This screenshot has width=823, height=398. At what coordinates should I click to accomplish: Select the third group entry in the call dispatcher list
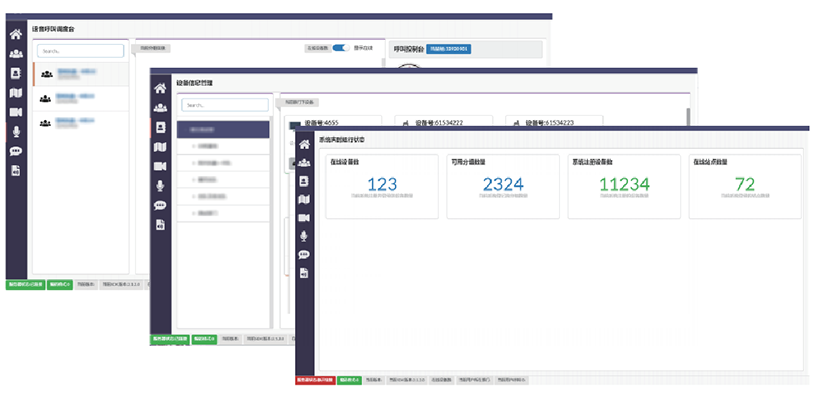tap(81, 123)
